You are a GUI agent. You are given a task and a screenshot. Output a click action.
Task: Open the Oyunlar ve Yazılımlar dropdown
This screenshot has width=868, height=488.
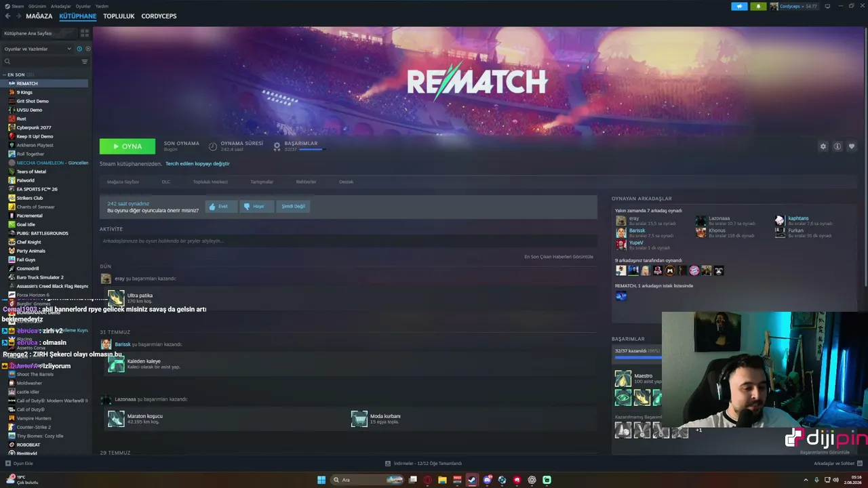click(x=38, y=49)
